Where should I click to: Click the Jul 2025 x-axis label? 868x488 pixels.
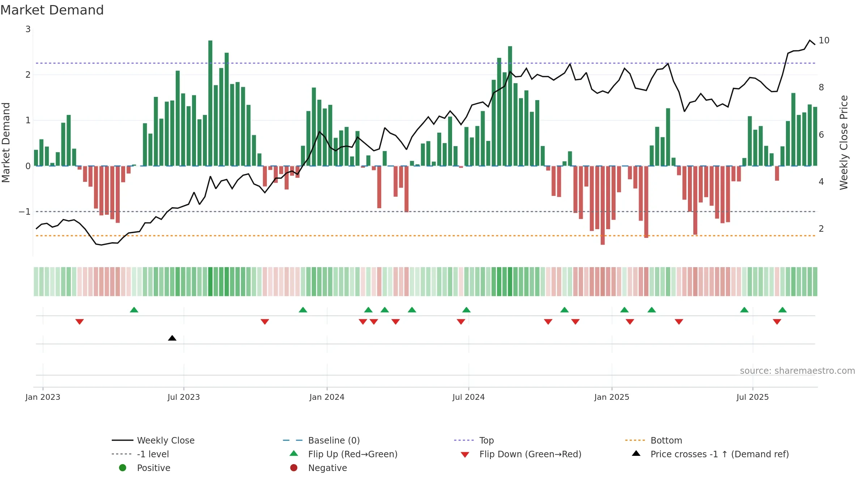click(x=753, y=397)
